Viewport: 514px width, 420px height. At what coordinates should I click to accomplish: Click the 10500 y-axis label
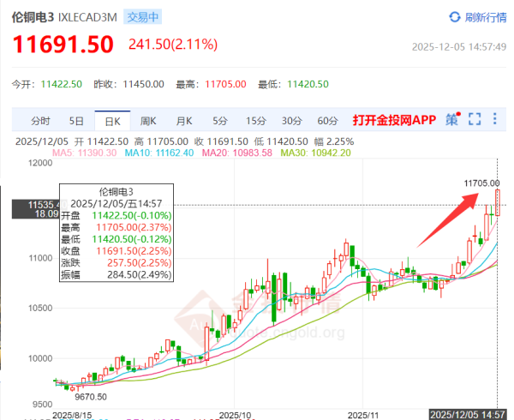(40, 309)
